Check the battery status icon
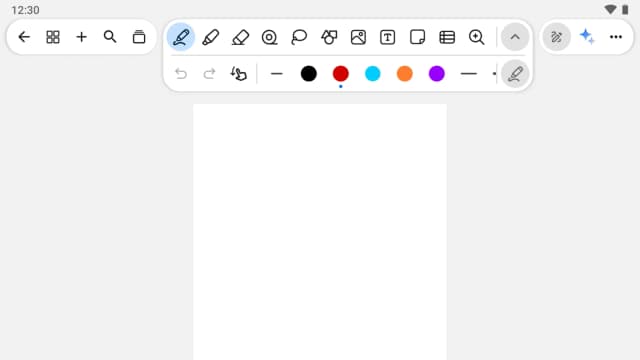Image resolution: width=640 pixels, height=360 pixels. click(625, 9)
